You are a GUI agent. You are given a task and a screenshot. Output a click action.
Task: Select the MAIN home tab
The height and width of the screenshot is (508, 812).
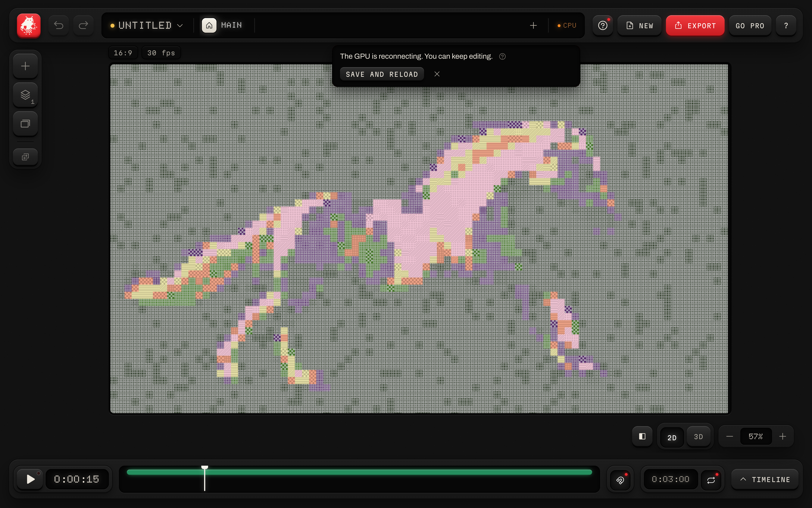[x=222, y=26]
